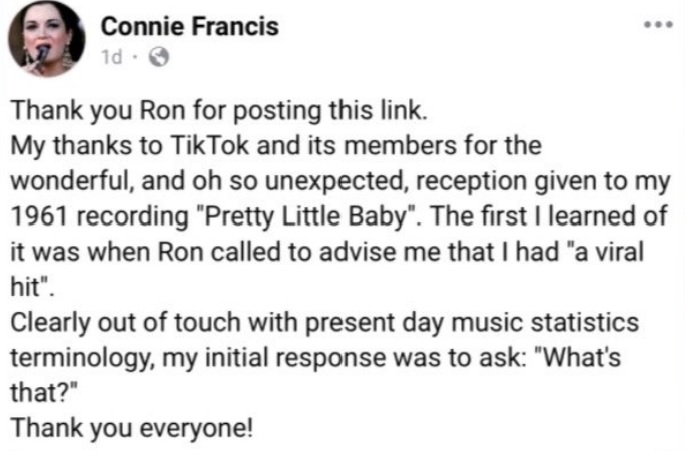Click the line "Thank you Ron for posting this link."
The height and width of the screenshot is (451, 685).
click(219, 110)
